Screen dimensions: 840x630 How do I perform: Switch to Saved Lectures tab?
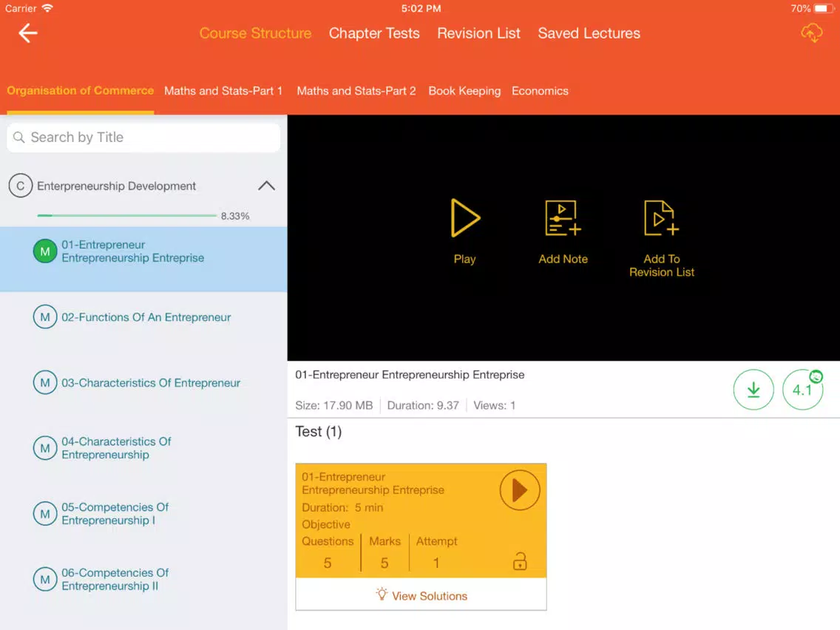click(x=589, y=33)
